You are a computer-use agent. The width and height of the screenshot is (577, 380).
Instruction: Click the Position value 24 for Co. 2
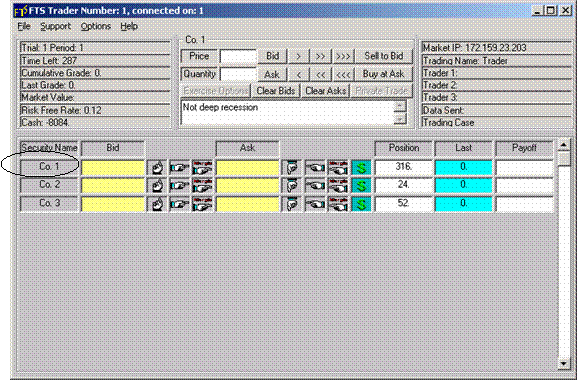pos(404,185)
